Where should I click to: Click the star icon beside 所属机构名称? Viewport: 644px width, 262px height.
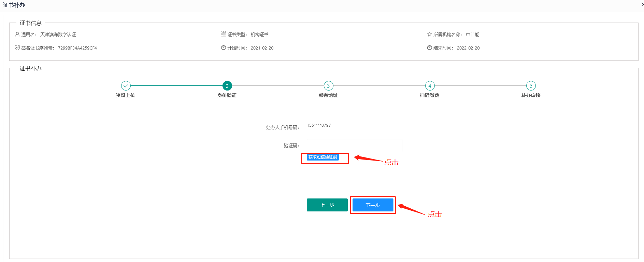[429, 35]
